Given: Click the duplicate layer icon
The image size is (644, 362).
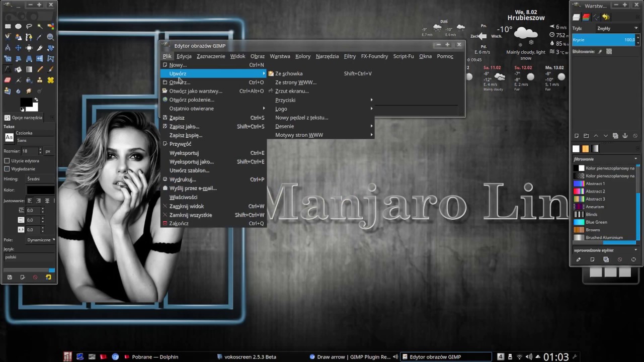Looking at the screenshot, I should (x=615, y=136).
